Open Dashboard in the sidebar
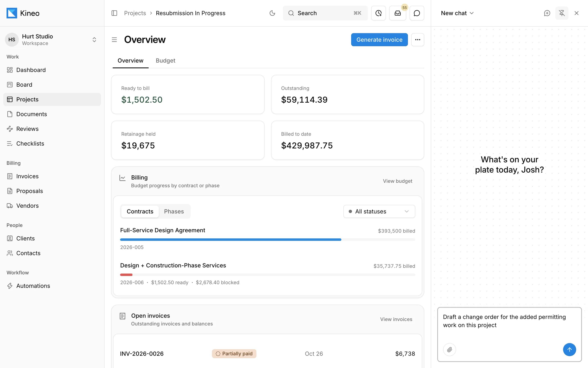 coord(52,70)
